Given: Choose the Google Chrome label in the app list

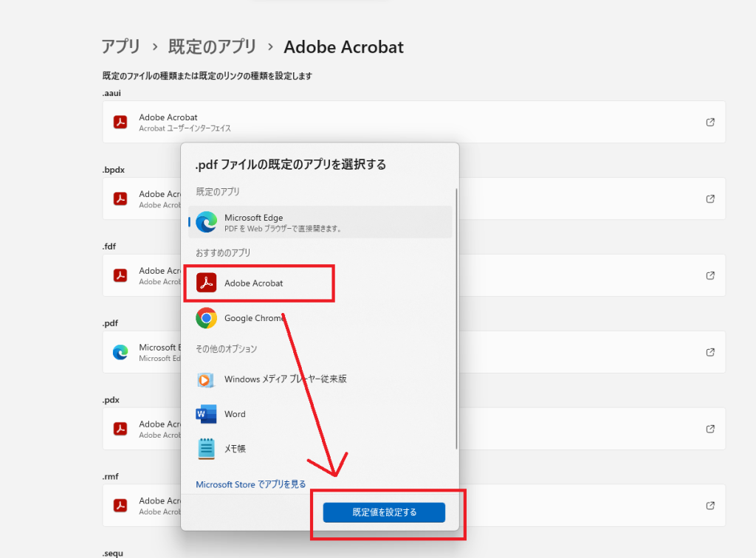Looking at the screenshot, I should 254,318.
